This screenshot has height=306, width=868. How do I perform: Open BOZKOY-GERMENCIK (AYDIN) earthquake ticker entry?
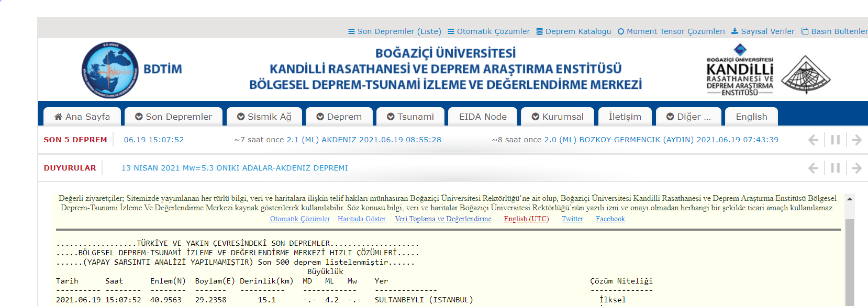click(x=661, y=140)
